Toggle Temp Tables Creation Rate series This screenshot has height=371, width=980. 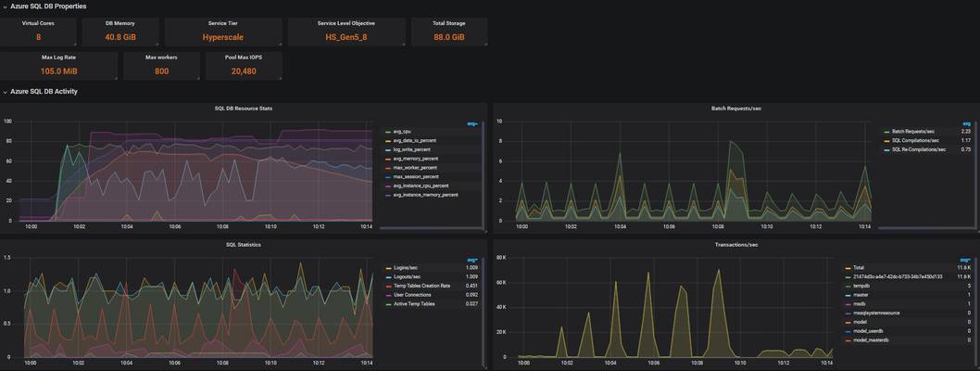pos(421,286)
